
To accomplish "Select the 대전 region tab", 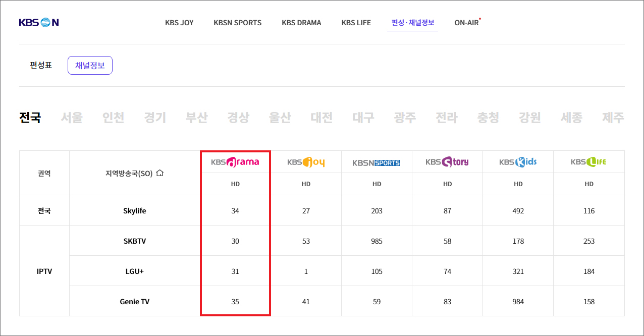I will click(321, 118).
